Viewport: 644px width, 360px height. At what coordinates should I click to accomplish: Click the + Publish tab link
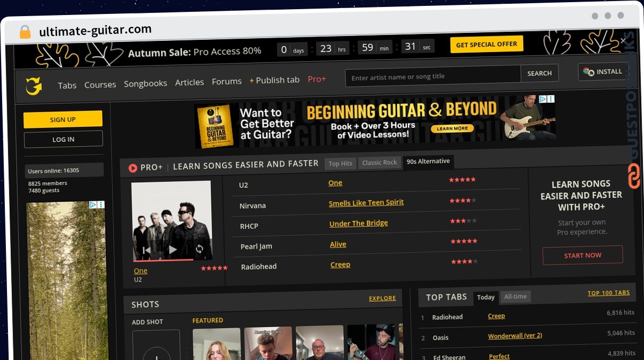(x=274, y=80)
